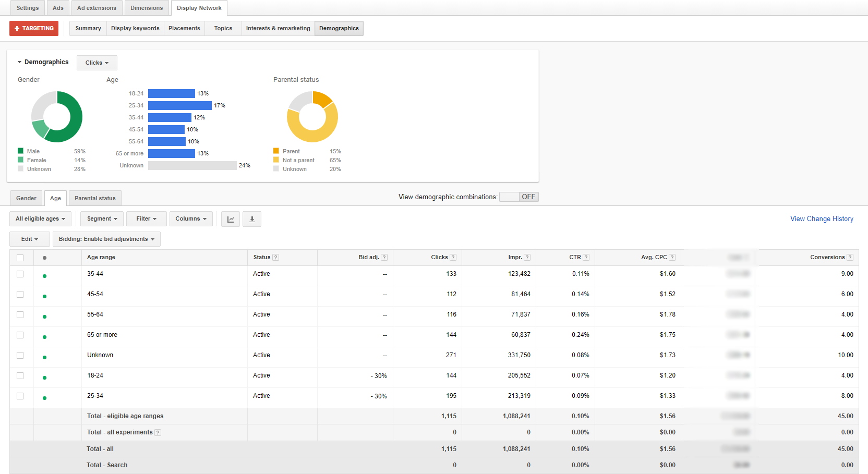Switch to the Ads tab
Viewport: 868px width, 474px height.
point(58,8)
